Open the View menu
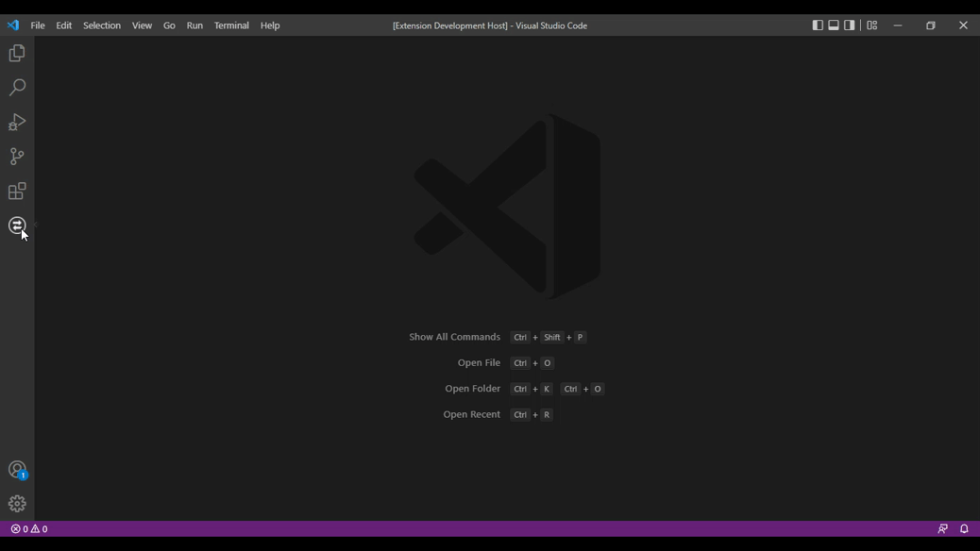The width and height of the screenshot is (980, 551). [142, 25]
